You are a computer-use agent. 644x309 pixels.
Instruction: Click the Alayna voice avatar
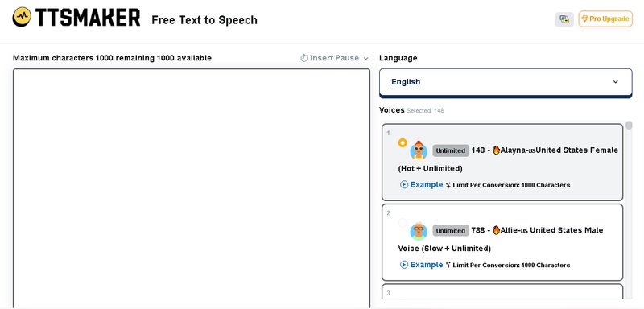pos(419,150)
